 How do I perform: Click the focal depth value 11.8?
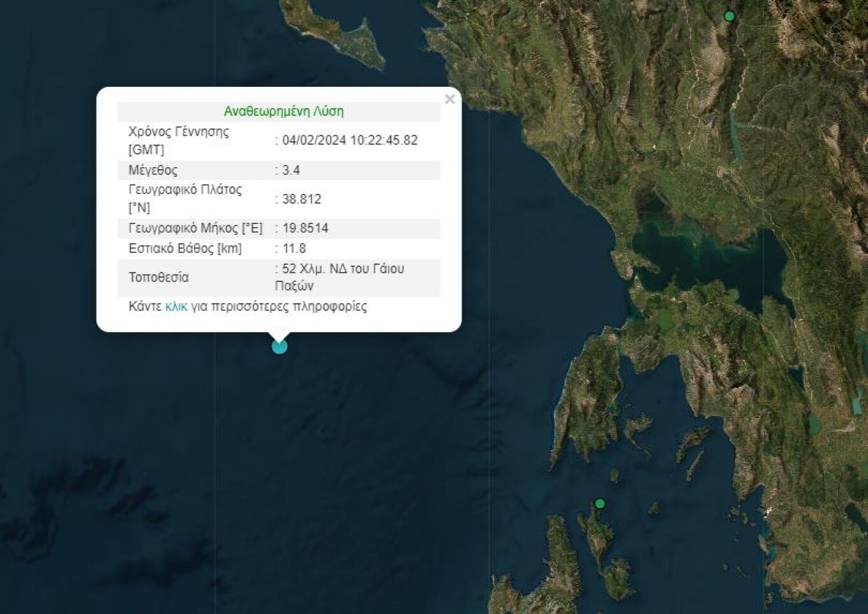click(294, 248)
